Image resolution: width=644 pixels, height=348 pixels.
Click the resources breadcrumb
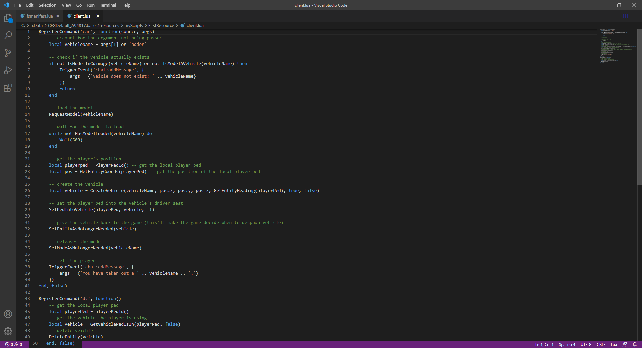pyautogui.click(x=110, y=25)
